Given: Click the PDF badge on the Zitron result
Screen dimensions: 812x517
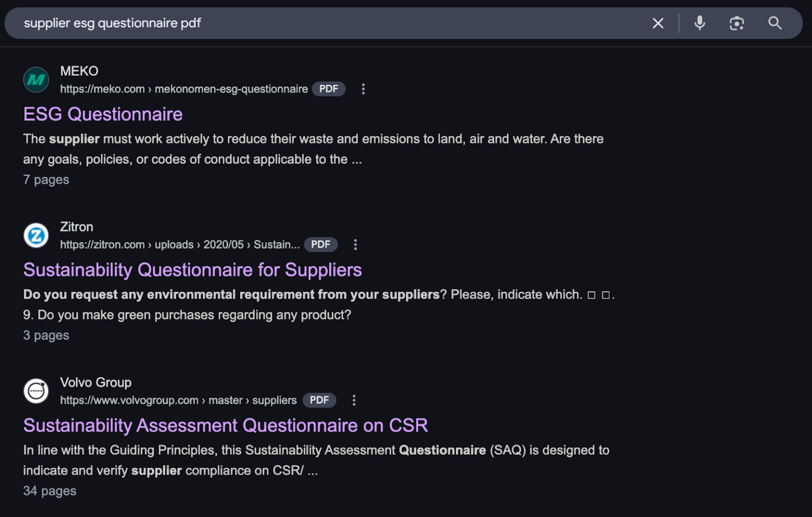Looking at the screenshot, I should pyautogui.click(x=320, y=244).
